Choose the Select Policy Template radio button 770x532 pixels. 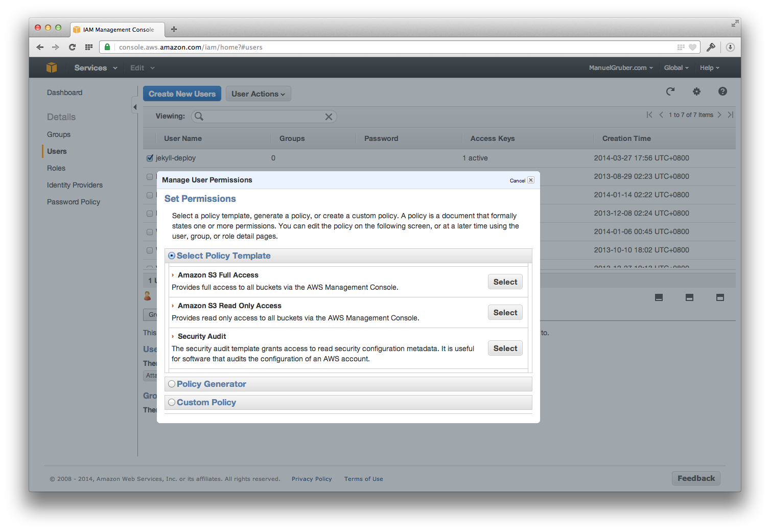click(x=172, y=256)
